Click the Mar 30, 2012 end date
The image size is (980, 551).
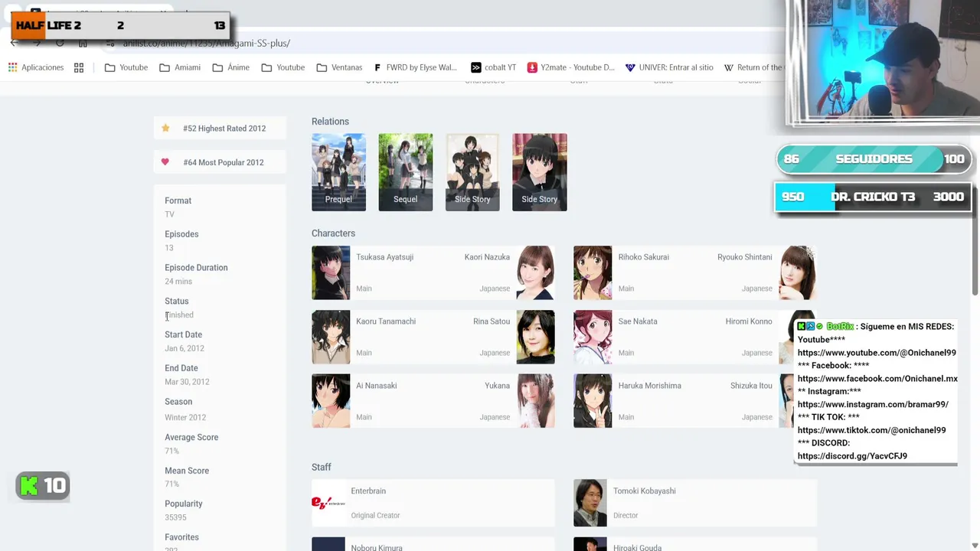coord(187,382)
